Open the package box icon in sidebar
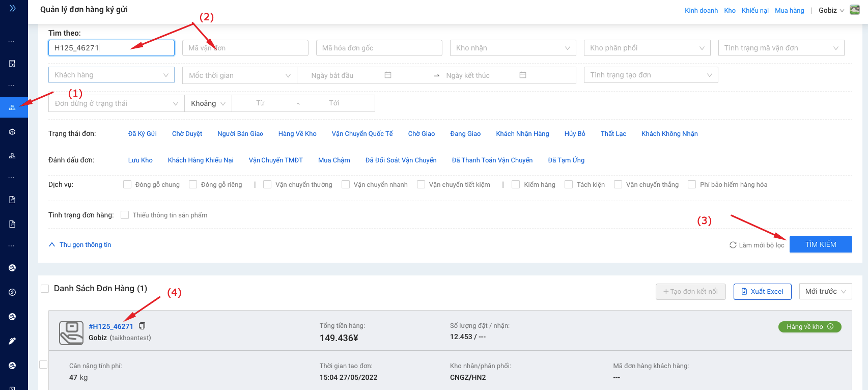 click(x=12, y=132)
